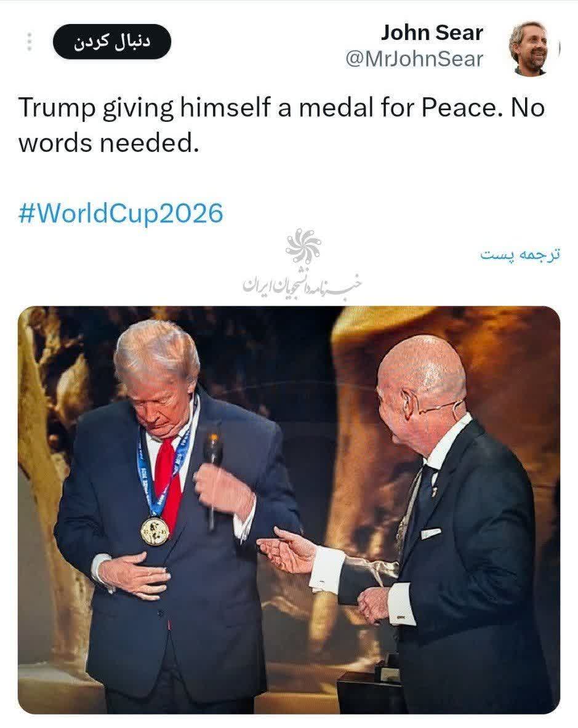Viewport: 578px width, 728px height.
Task: Click the gold medal in the photo
Action: pos(155,530)
